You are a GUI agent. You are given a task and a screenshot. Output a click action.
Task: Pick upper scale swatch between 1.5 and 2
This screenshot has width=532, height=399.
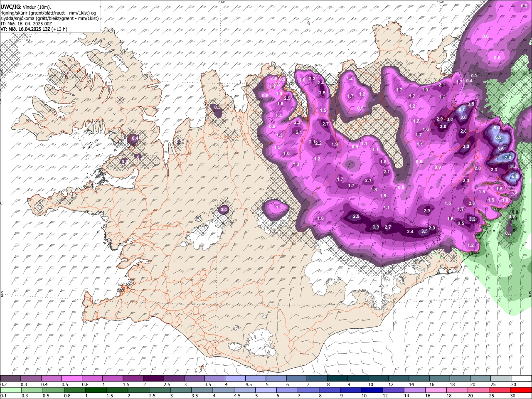point(133,378)
